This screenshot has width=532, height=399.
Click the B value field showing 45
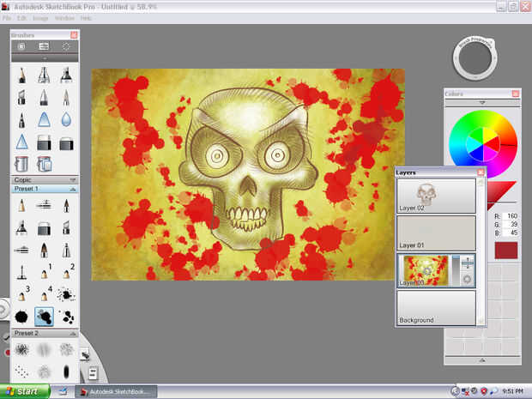511,233
